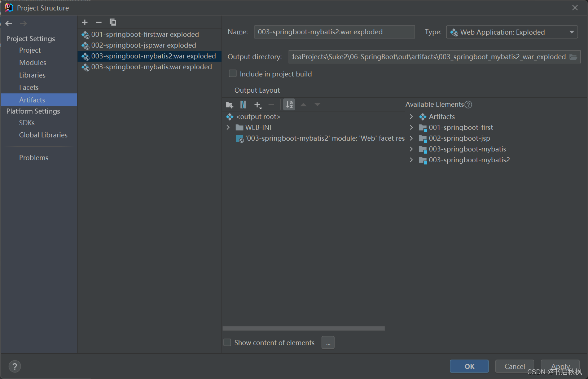Toggle sort elements by names and types
Viewport: 588px width, 379px height.
(289, 105)
